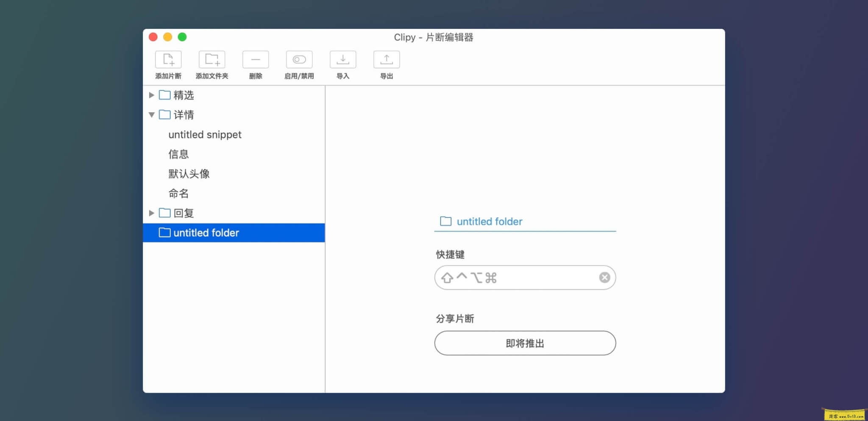Click the 导入 import icon
Viewport: 868px width, 421px height.
point(342,59)
